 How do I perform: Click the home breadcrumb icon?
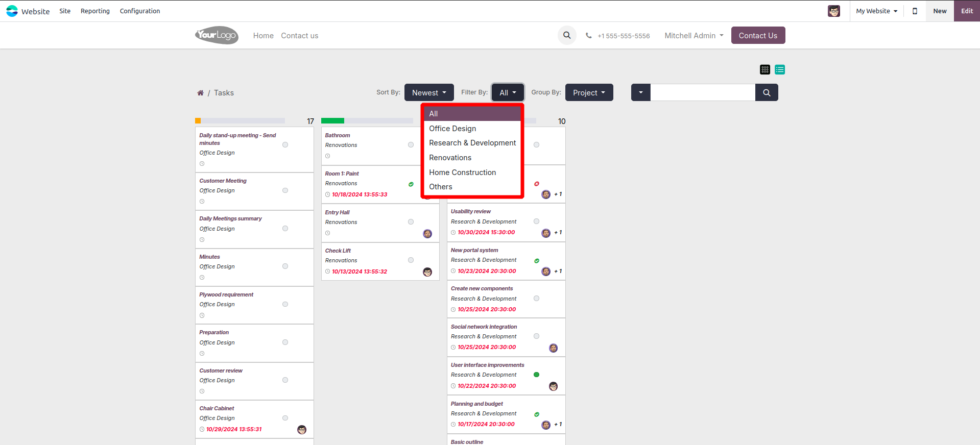pyautogui.click(x=200, y=93)
